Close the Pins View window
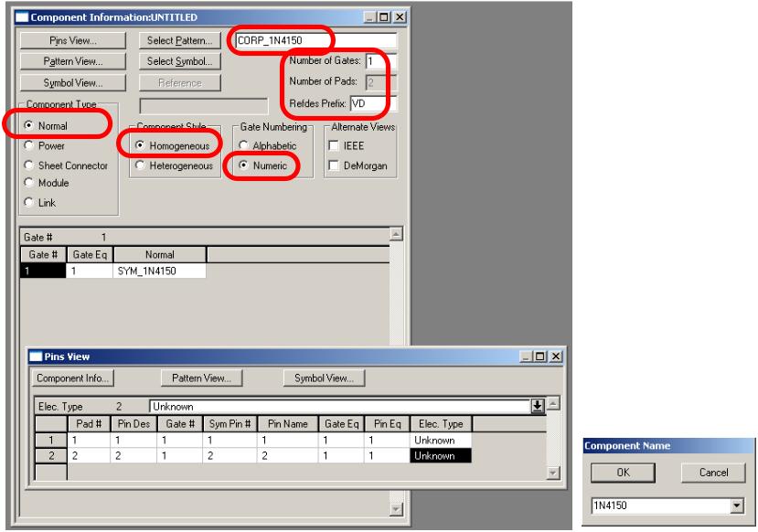 (557, 356)
